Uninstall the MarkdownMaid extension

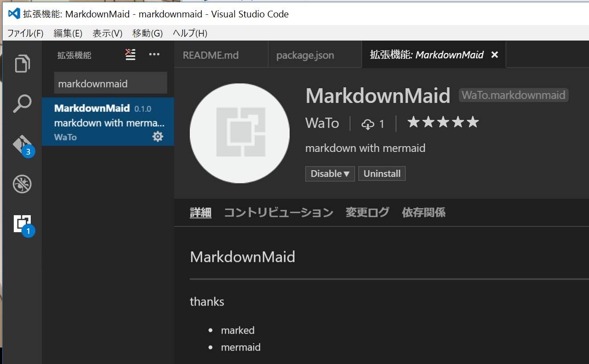click(x=382, y=174)
